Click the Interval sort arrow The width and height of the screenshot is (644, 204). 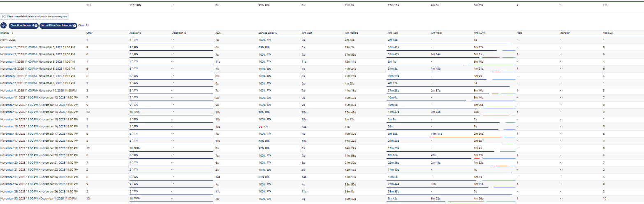click(12, 33)
